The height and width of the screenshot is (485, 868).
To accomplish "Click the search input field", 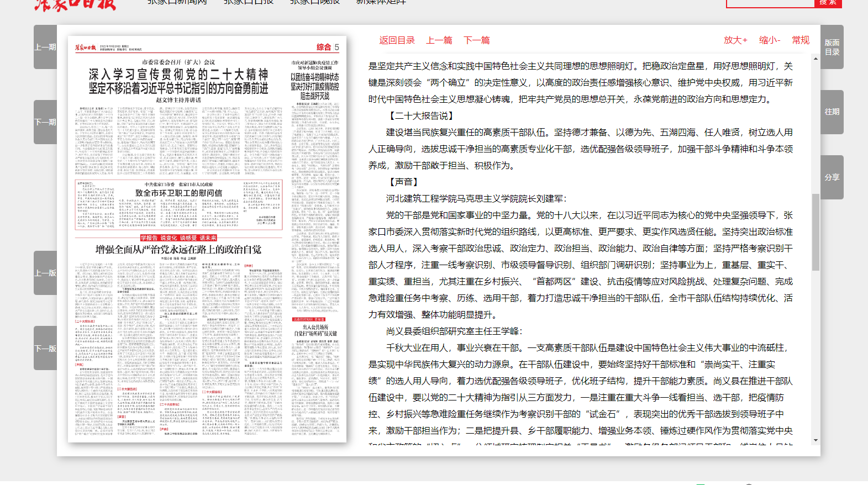I will pos(770,3).
